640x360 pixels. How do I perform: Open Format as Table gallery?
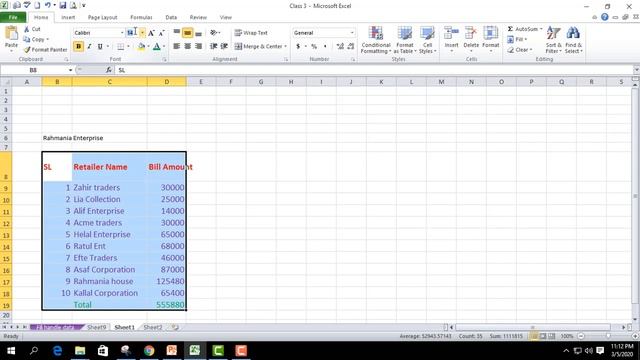pyautogui.click(x=405, y=40)
